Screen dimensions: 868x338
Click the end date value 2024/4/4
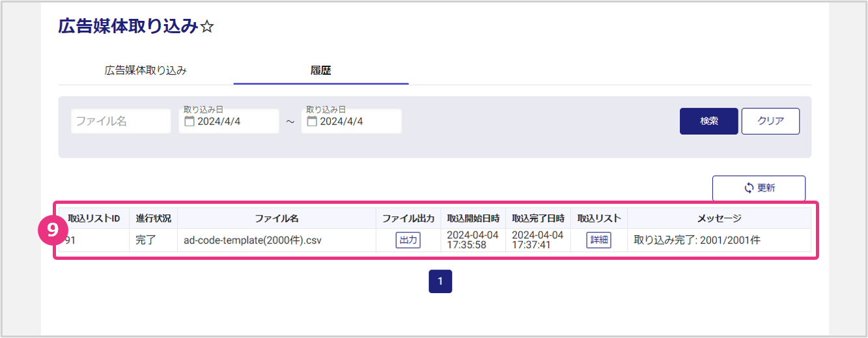point(342,122)
